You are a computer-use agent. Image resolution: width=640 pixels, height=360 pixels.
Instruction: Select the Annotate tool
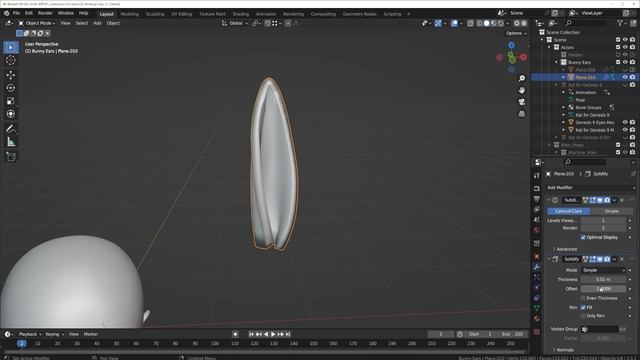(x=11, y=129)
